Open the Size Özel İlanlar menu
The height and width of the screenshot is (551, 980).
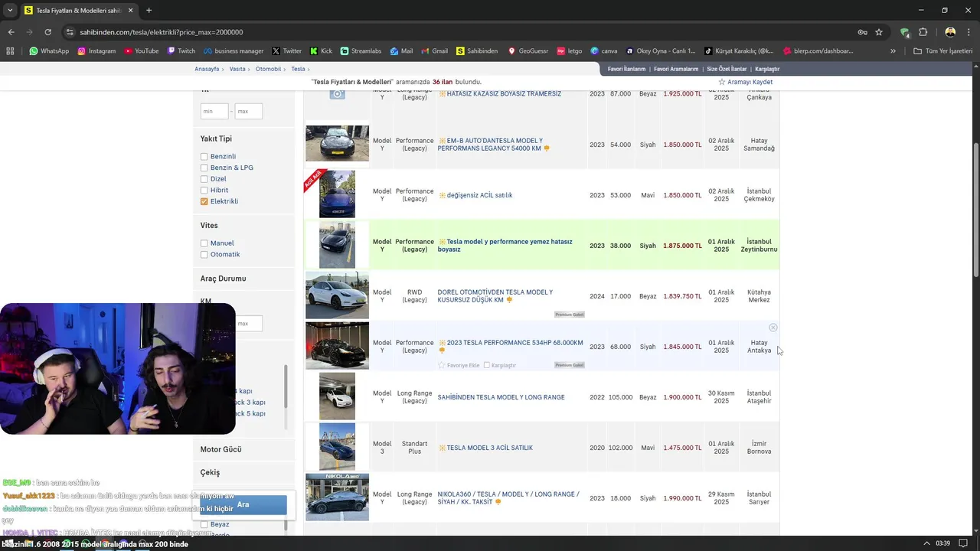tap(727, 69)
